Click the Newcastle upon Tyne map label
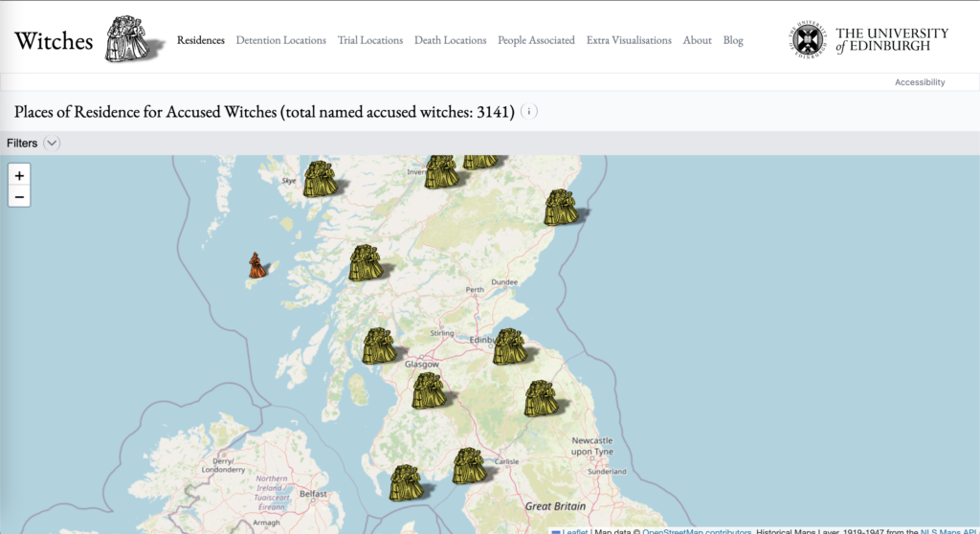Screen dimensions: 980x534 pyautogui.click(x=591, y=446)
